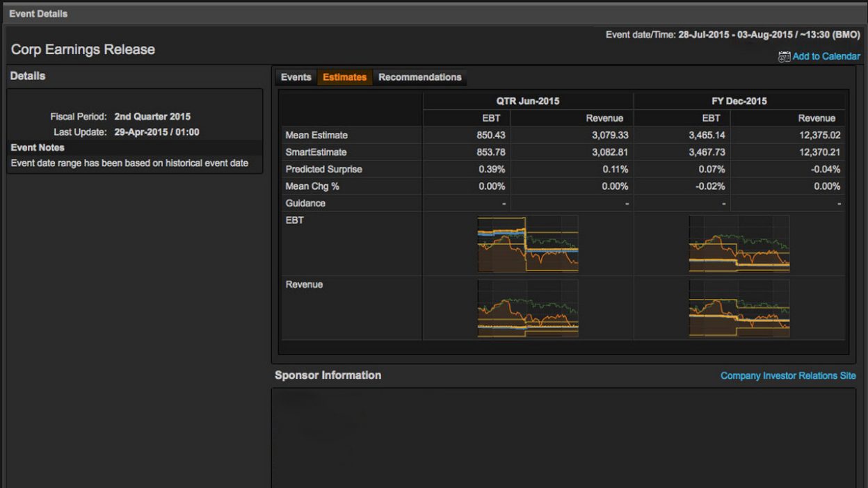Select the Mean Estimate row label
Viewport: 868px width, 488px height.
[x=316, y=135]
